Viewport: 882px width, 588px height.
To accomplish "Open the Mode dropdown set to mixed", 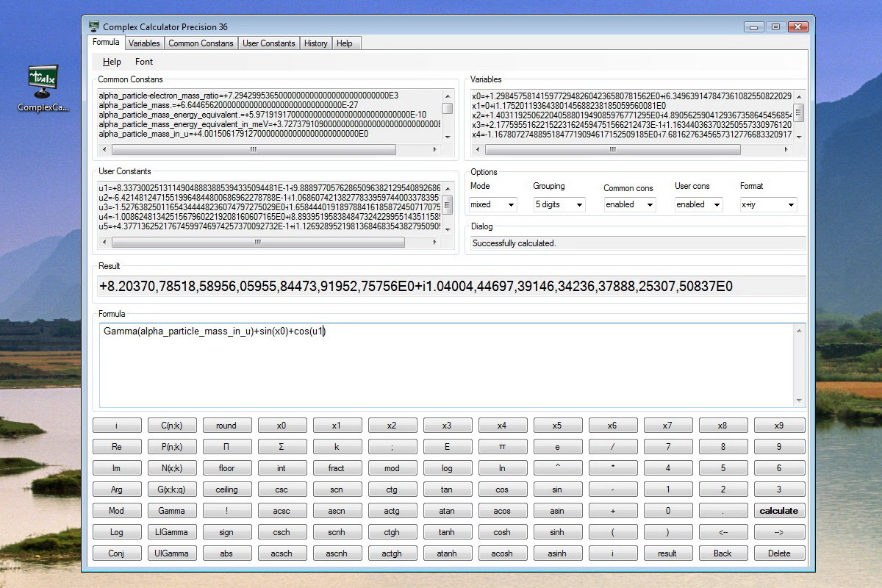I will pyautogui.click(x=493, y=204).
